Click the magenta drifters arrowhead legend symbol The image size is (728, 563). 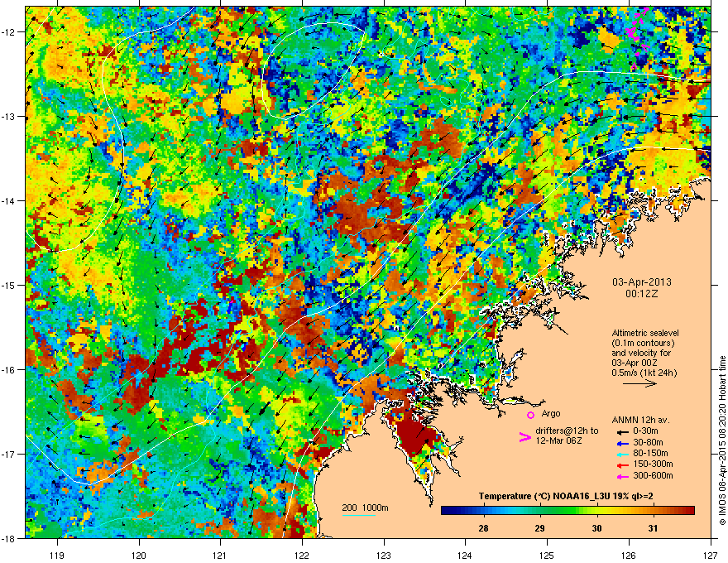(524, 437)
